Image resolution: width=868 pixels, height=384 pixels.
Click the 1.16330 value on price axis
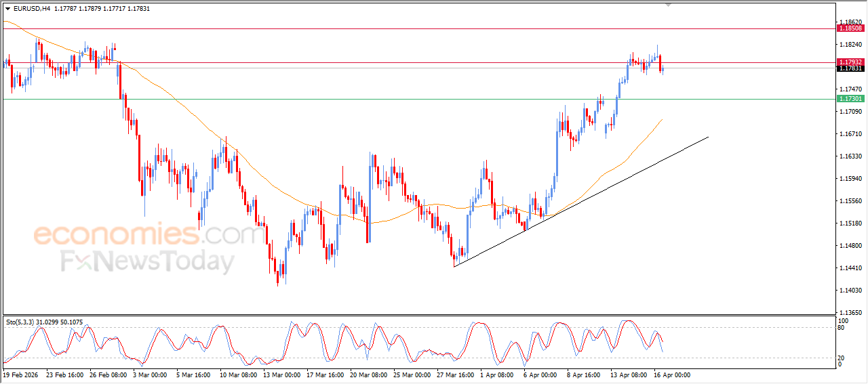(850, 156)
